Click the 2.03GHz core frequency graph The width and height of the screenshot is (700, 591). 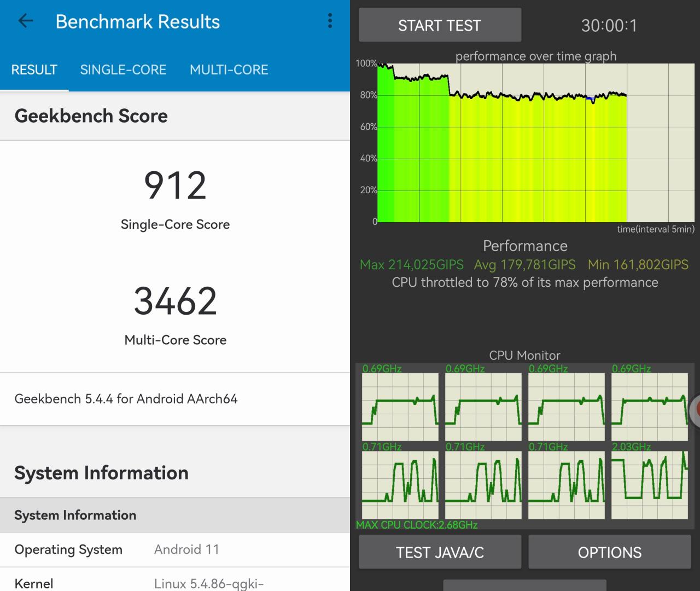pyautogui.click(x=650, y=484)
